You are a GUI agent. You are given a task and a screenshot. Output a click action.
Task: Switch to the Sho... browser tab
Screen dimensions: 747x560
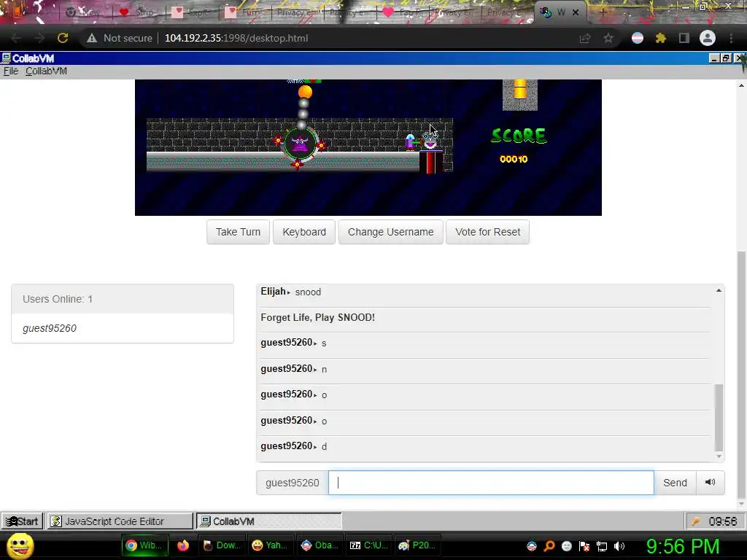click(138, 12)
